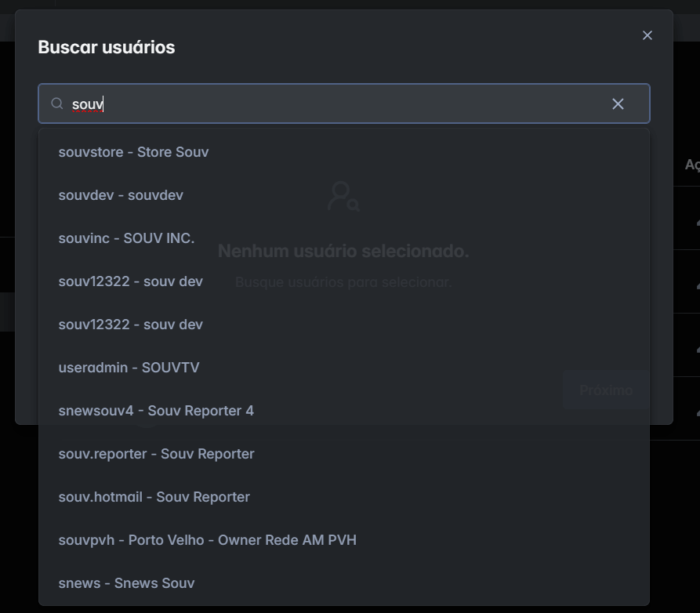
Task: Pick souv.reporter - Souv Reporter user
Action: coord(156,454)
